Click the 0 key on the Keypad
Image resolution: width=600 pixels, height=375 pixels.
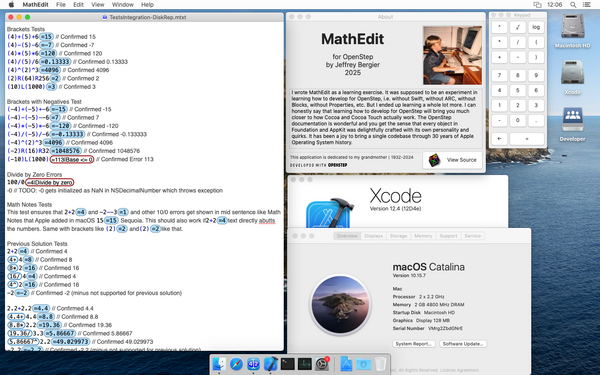click(518, 120)
